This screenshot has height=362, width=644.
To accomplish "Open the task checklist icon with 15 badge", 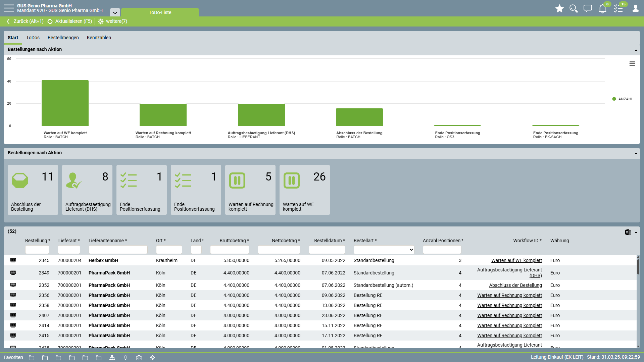I will click(618, 9).
